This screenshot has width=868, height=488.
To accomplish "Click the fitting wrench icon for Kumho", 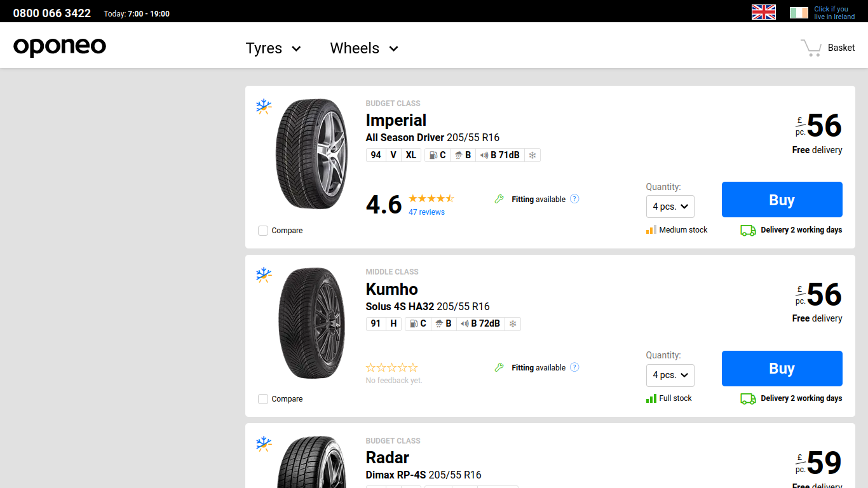I will [499, 367].
